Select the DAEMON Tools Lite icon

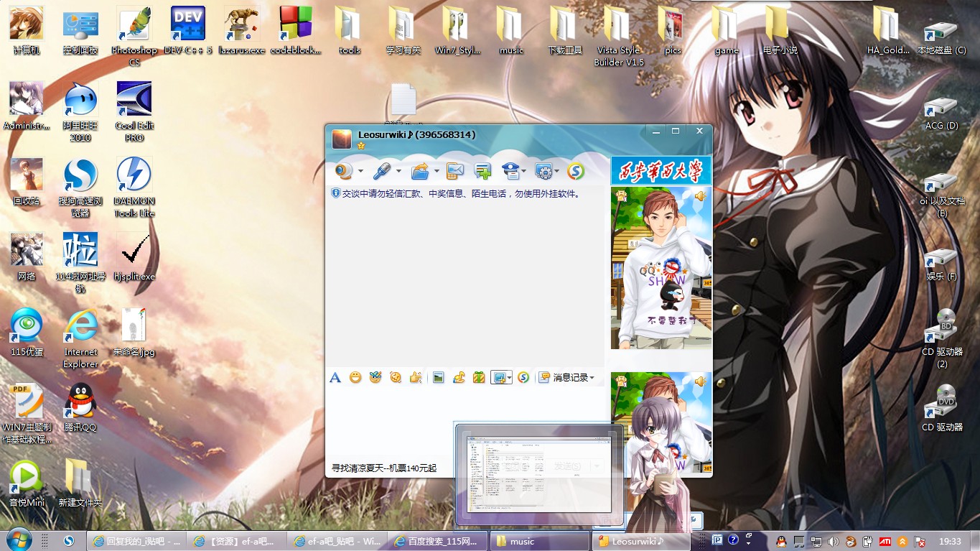pos(134,187)
